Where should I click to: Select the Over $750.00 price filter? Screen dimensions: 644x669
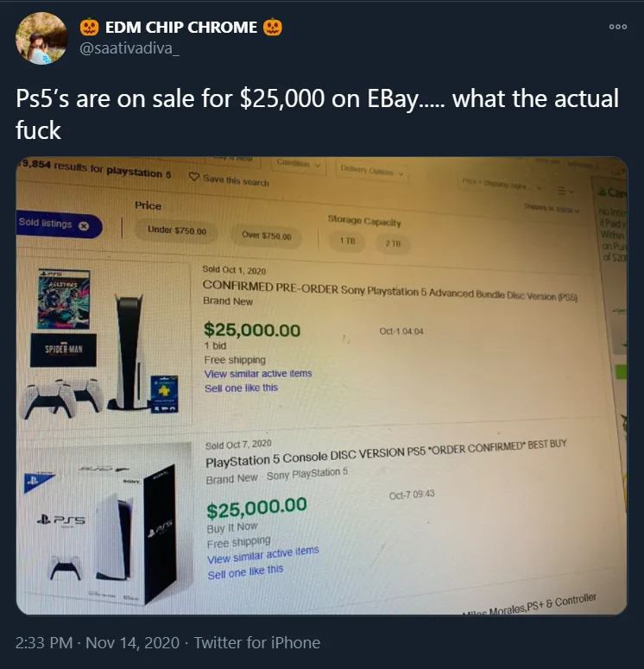click(266, 236)
